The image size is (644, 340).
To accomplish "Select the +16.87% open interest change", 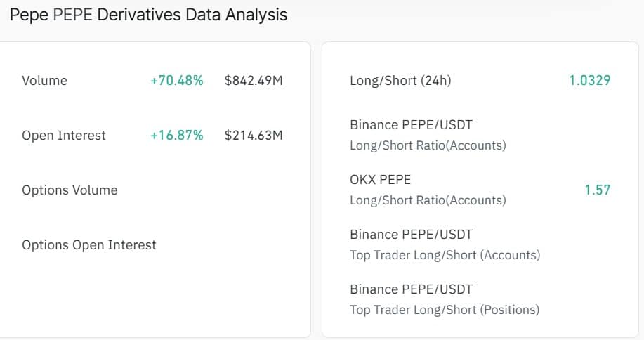I will pyautogui.click(x=176, y=136).
